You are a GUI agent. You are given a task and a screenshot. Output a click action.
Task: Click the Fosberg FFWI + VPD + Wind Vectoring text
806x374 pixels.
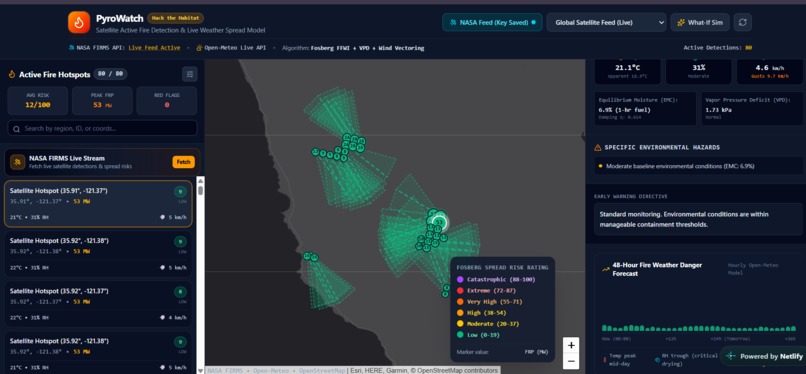[x=367, y=48]
